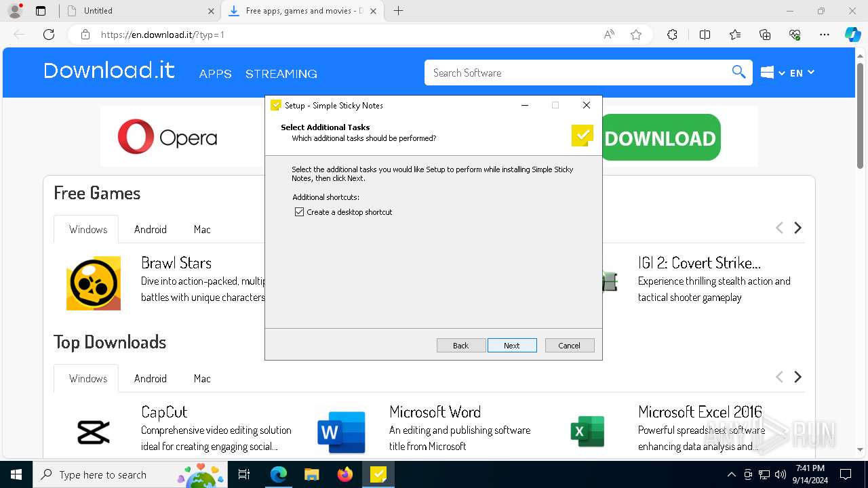Select the Android tab under Top Downloads
This screenshot has width=868, height=488.
click(151, 378)
